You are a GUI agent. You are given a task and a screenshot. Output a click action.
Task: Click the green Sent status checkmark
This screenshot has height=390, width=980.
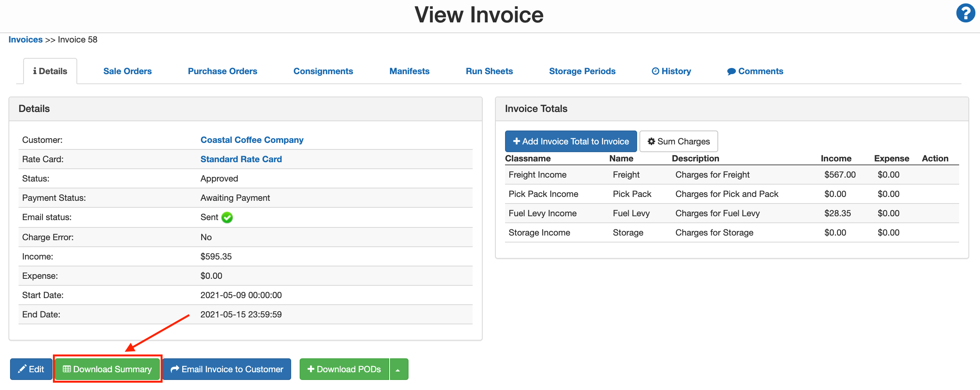click(227, 217)
